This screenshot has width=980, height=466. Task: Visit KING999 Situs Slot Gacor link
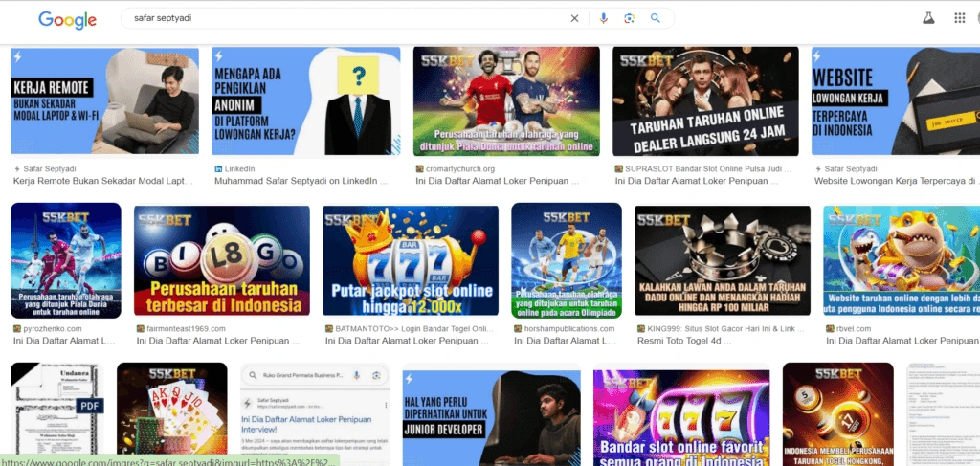(725, 328)
